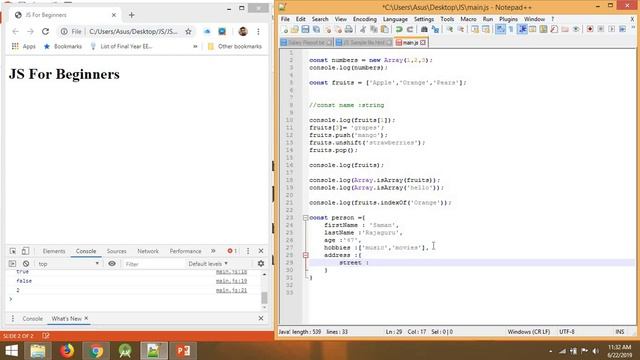Click the console output scrollbar thumb
This screenshot has height=360, width=640.
tap(264, 298)
